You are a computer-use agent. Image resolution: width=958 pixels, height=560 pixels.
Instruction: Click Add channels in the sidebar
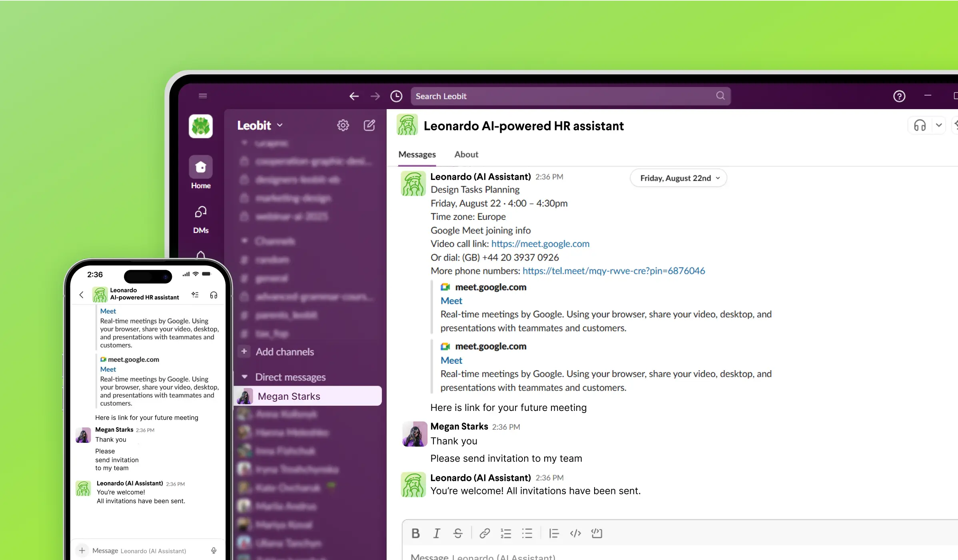tap(285, 352)
